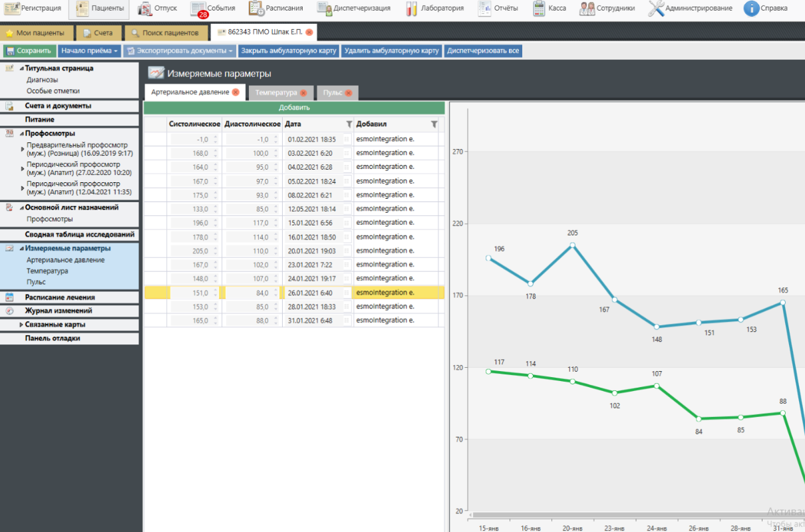Click Закрыть амбулаторную карту button
Viewport: 805px width, 532px height.
coord(289,51)
